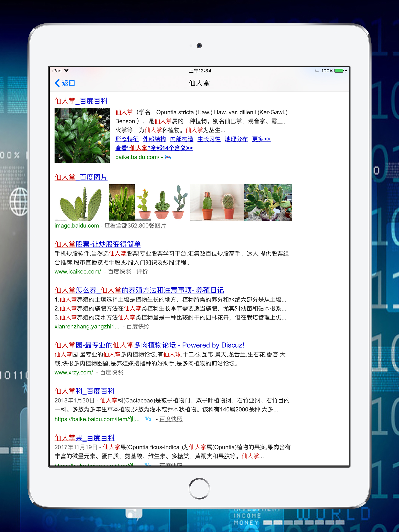Open the 仙人掌怎么养 养殖日记 result

click(139, 290)
